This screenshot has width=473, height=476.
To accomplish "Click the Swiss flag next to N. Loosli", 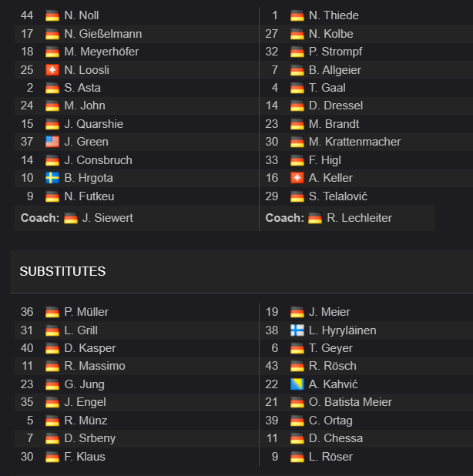I will point(52,70).
